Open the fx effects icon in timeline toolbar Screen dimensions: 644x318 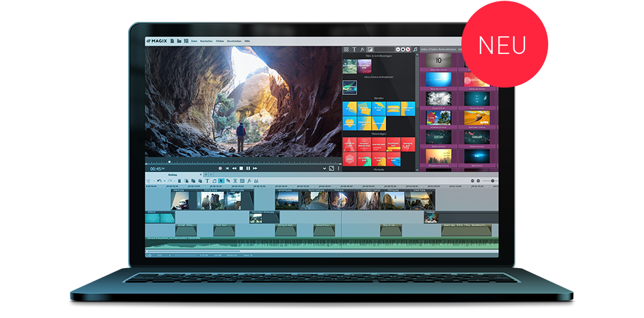pos(249,181)
